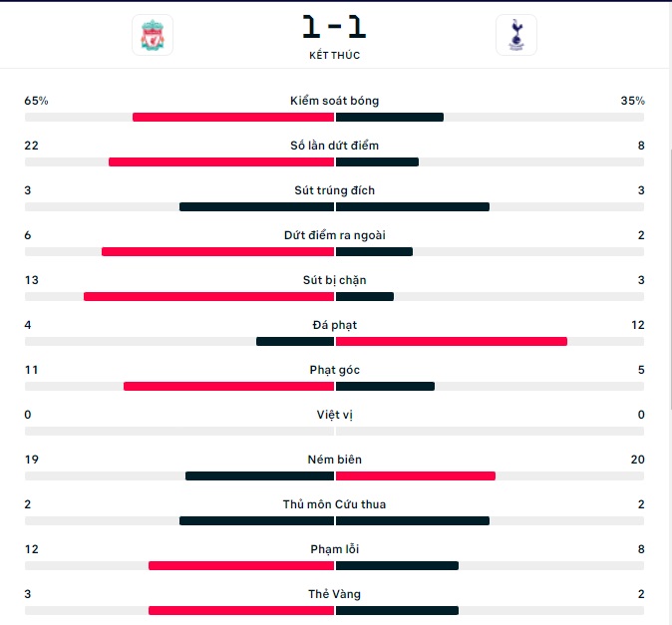This screenshot has width=672, height=625.
Task: Click the vertical scrollbar on right edge
Action: (670, 278)
